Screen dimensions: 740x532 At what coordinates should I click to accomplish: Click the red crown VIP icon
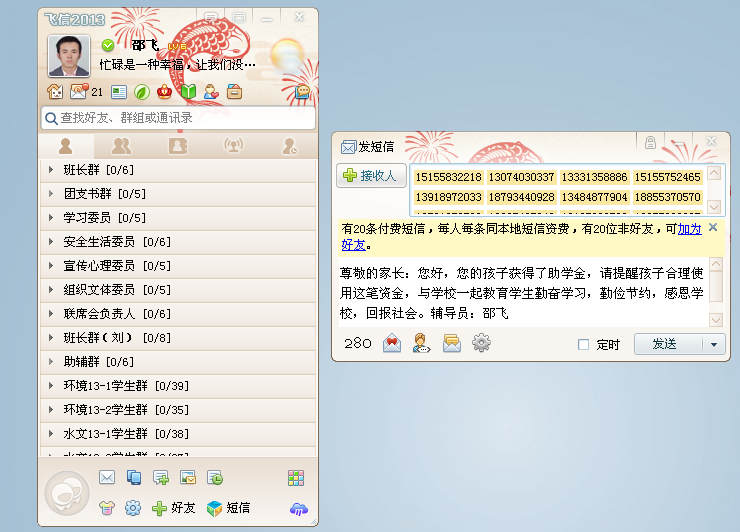tap(165, 92)
